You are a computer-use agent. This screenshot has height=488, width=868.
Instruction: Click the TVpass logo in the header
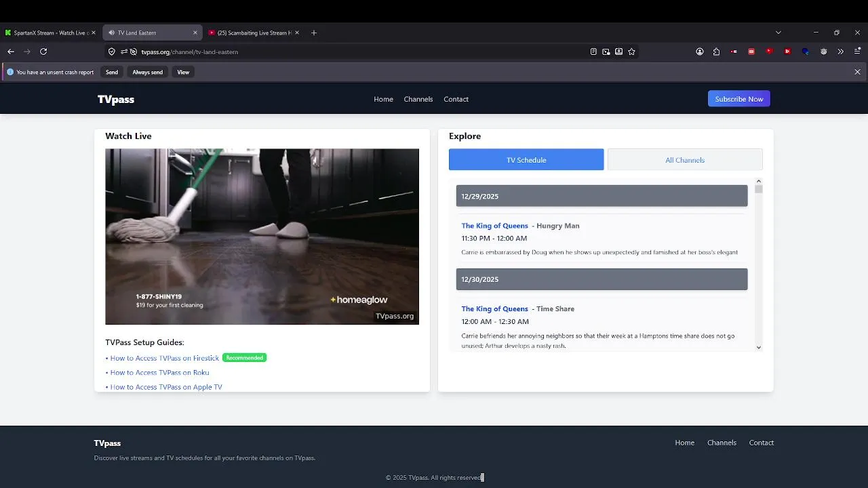click(116, 100)
